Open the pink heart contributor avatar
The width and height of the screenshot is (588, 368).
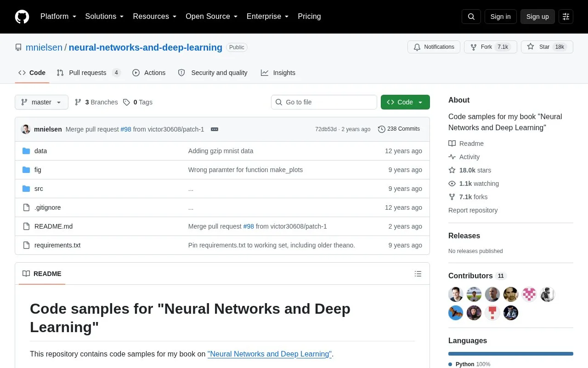(529, 294)
